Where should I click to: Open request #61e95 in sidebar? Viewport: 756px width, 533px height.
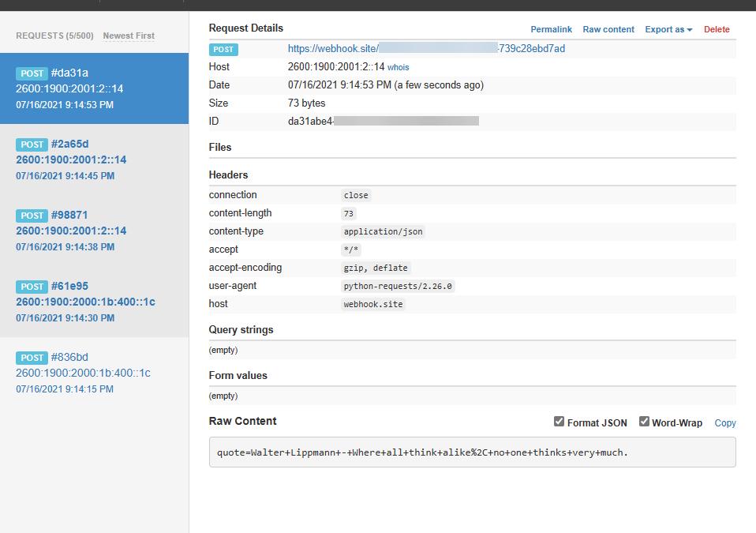point(94,302)
